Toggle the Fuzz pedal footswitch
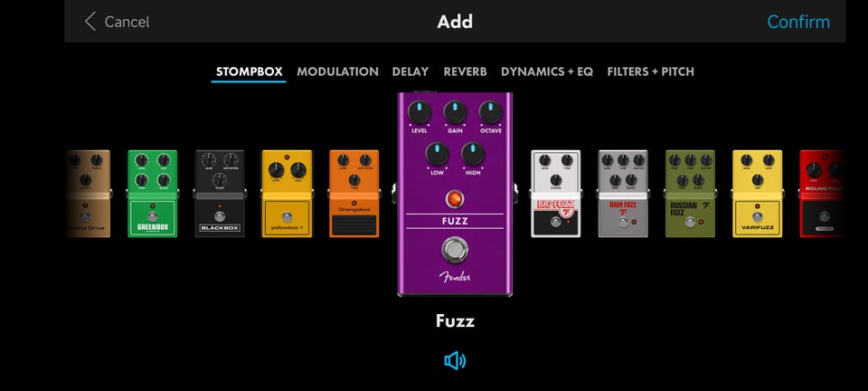868x391 pixels. (455, 250)
